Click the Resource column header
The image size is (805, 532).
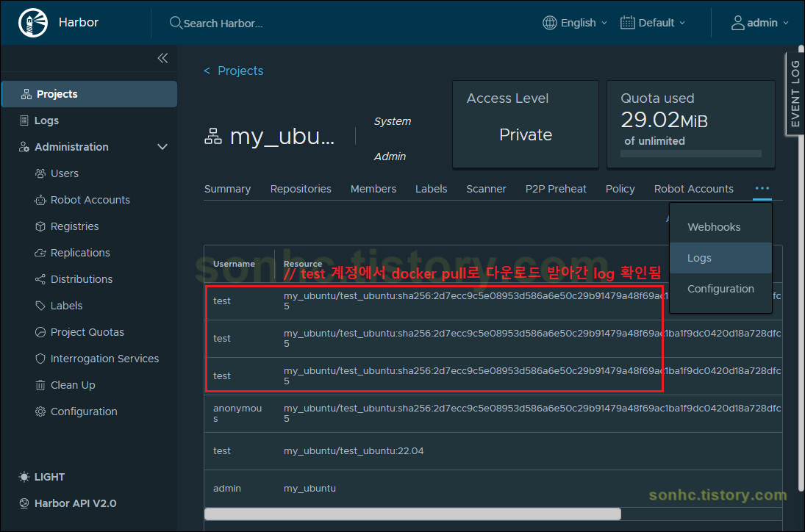(303, 264)
